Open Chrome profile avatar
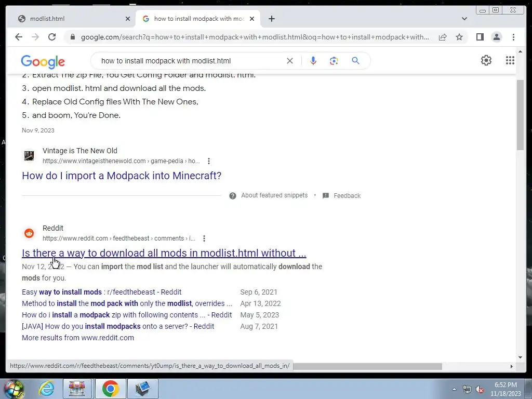This screenshot has width=532, height=399. [x=496, y=37]
